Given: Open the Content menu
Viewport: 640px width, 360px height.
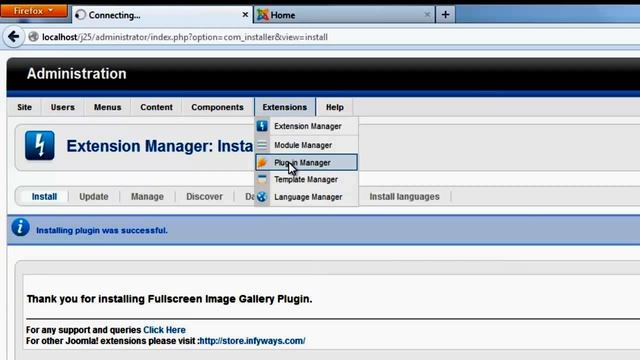Looking at the screenshot, I should (x=156, y=107).
